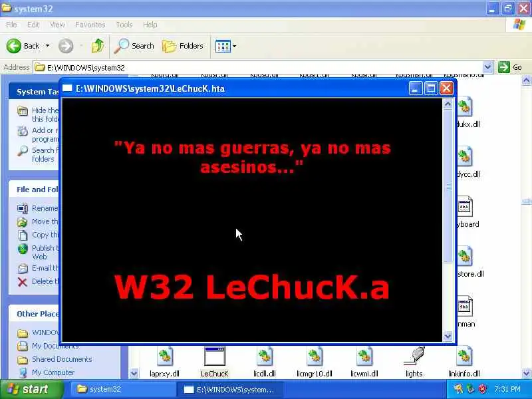The image size is (532, 399).
Task: Click E-mail this file task
Action: click(x=38, y=268)
